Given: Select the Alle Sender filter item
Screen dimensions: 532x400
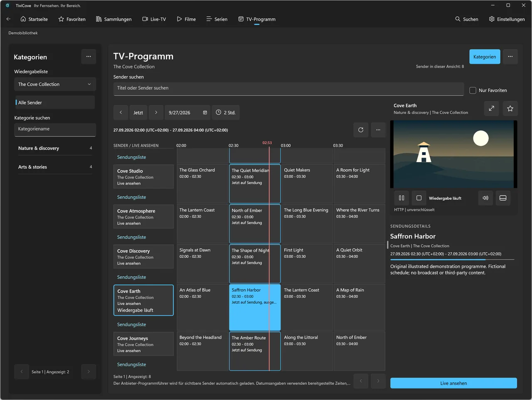Looking at the screenshot, I should tap(55, 103).
